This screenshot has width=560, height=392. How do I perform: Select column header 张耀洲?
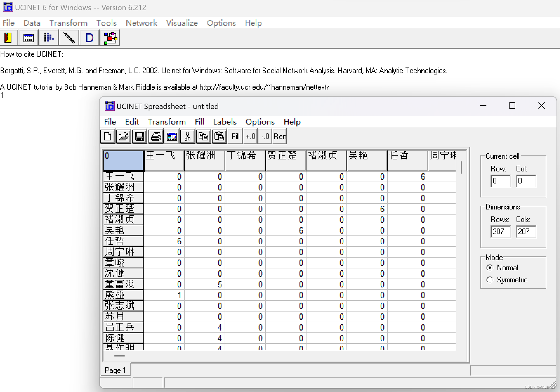point(205,161)
